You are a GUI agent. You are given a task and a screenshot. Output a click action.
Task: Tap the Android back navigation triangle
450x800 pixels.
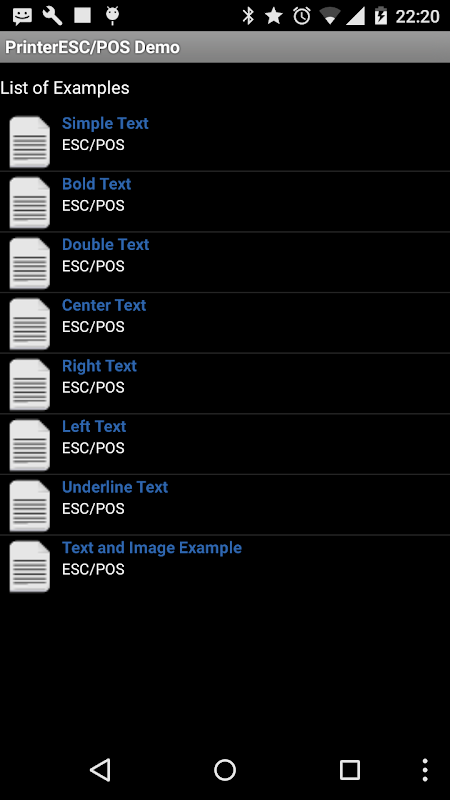tap(100, 769)
